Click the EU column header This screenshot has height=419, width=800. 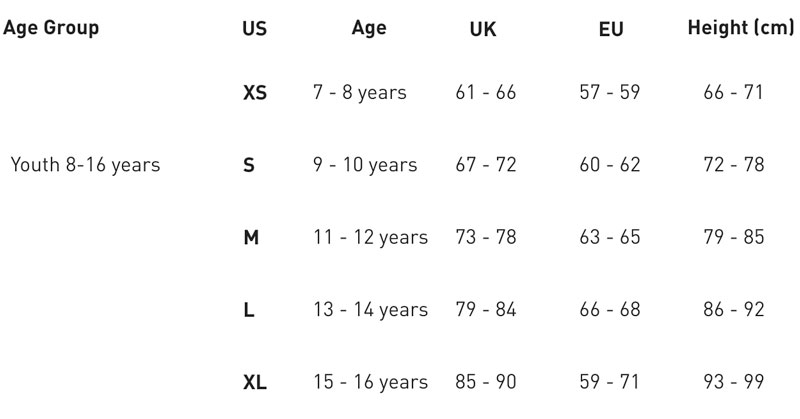coord(611,30)
